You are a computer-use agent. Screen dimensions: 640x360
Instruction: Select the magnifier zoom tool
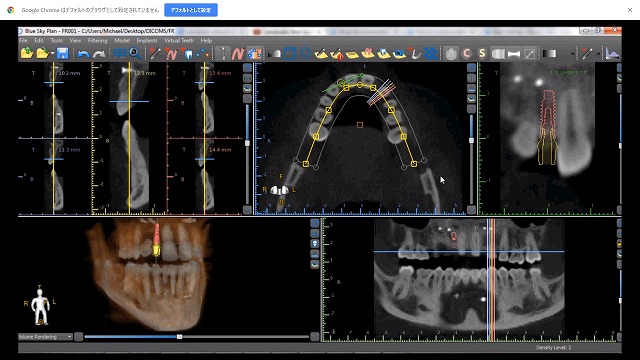[x=135, y=53]
